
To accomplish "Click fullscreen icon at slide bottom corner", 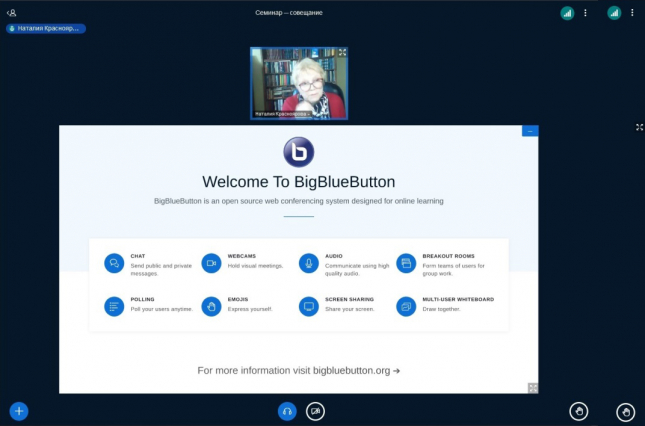I will tap(533, 388).
